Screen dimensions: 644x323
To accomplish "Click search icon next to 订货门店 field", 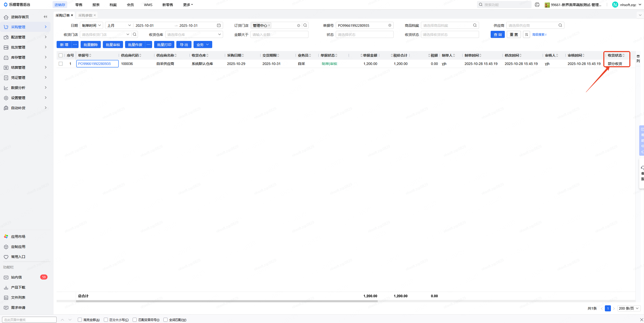I will point(305,26).
